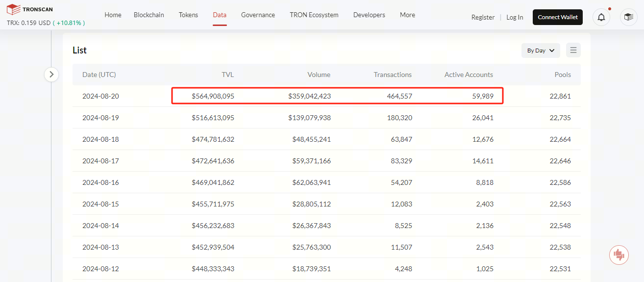Click the Connect Wallet button
Screen dimensions: 644x282
(x=557, y=17)
